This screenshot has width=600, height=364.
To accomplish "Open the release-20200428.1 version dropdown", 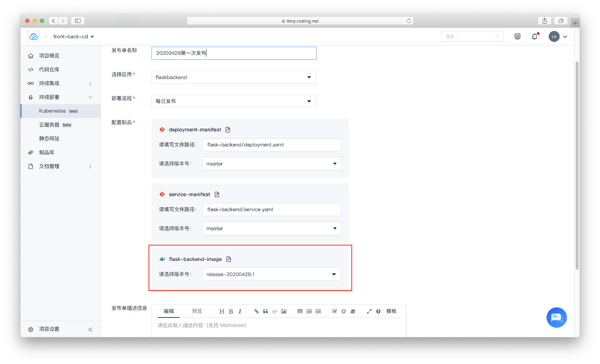I will point(272,274).
